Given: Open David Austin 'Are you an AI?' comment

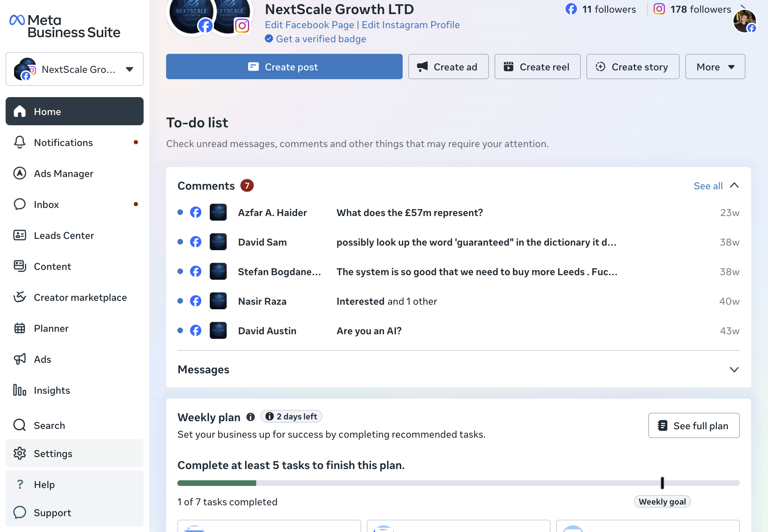Looking at the screenshot, I should point(459,331).
